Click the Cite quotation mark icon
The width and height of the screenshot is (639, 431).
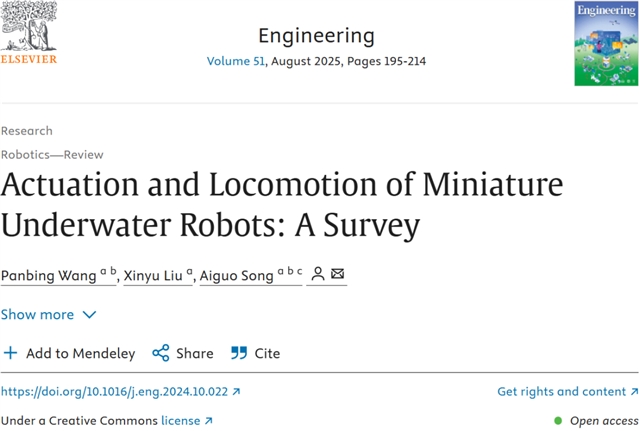239,353
